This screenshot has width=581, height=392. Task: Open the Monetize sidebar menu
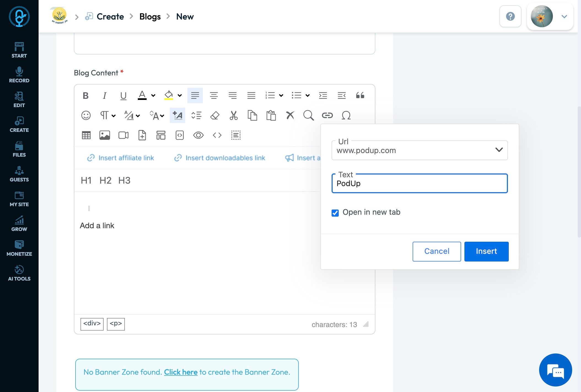click(x=19, y=248)
